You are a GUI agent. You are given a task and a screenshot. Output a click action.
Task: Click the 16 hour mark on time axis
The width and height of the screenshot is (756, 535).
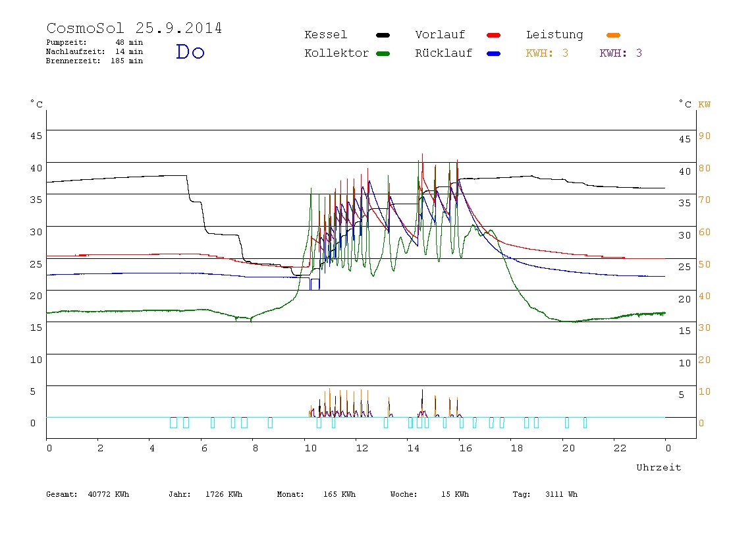466,448
